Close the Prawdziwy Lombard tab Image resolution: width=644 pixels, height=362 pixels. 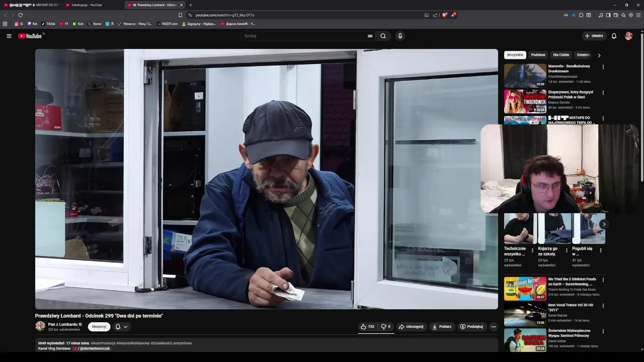point(181,5)
